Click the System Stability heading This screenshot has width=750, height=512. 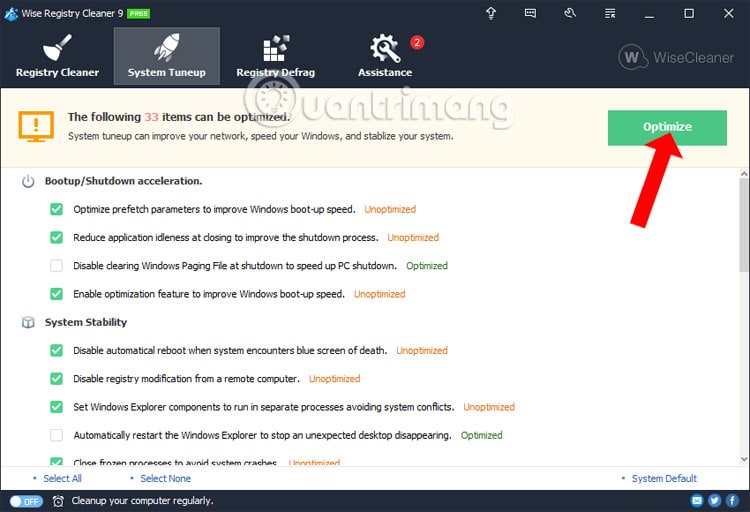[86, 323]
